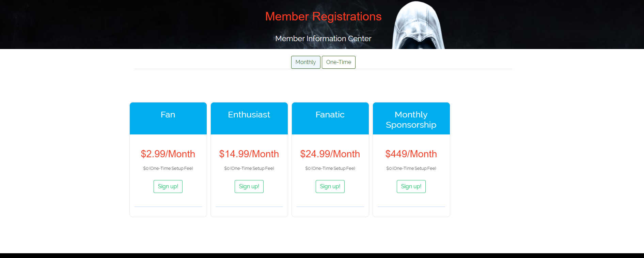Click the Monthly Sponsorship setup fee text

(x=411, y=168)
